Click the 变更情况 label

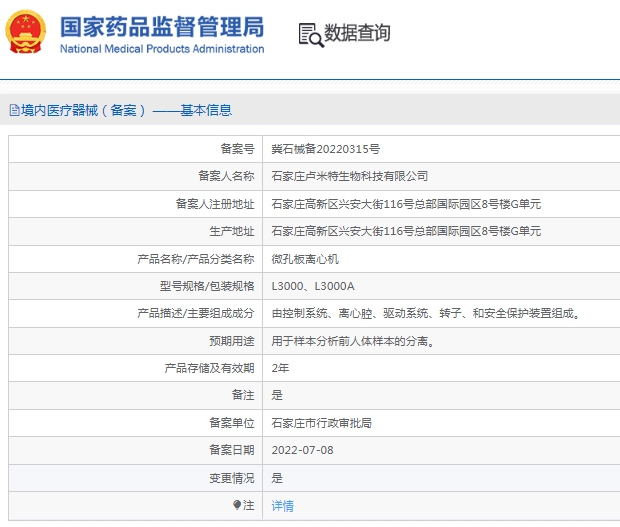(x=232, y=478)
